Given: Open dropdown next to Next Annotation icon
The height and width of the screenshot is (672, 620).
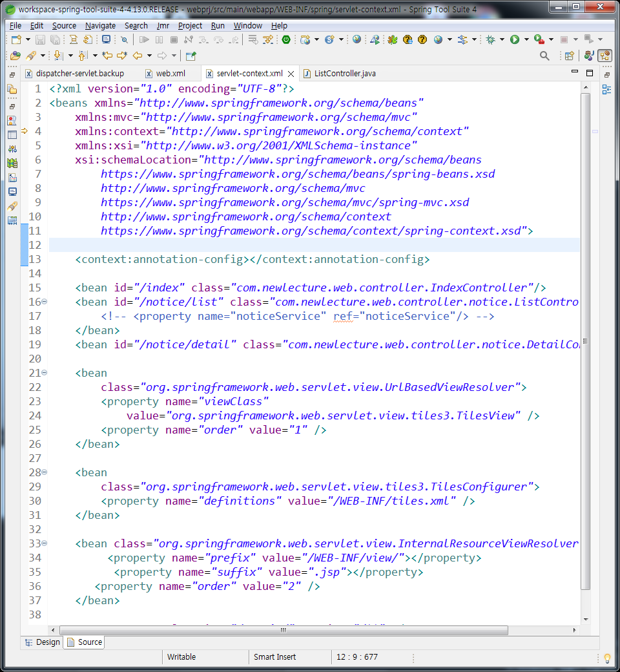Looking at the screenshot, I should coord(70,56).
